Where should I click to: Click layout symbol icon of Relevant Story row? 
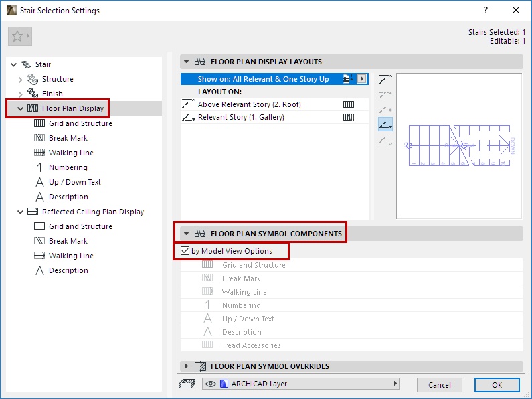click(349, 117)
